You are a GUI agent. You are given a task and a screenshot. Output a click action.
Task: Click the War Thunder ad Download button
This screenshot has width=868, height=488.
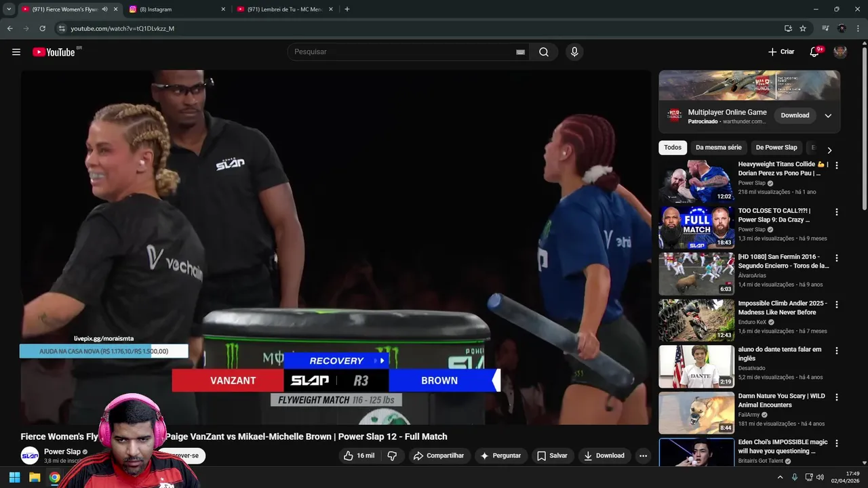click(x=795, y=115)
